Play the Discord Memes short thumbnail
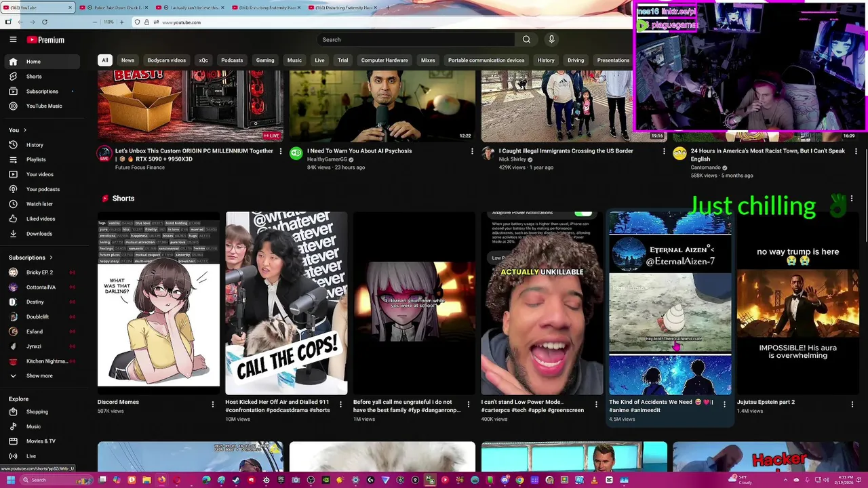The image size is (868, 488). (159, 303)
